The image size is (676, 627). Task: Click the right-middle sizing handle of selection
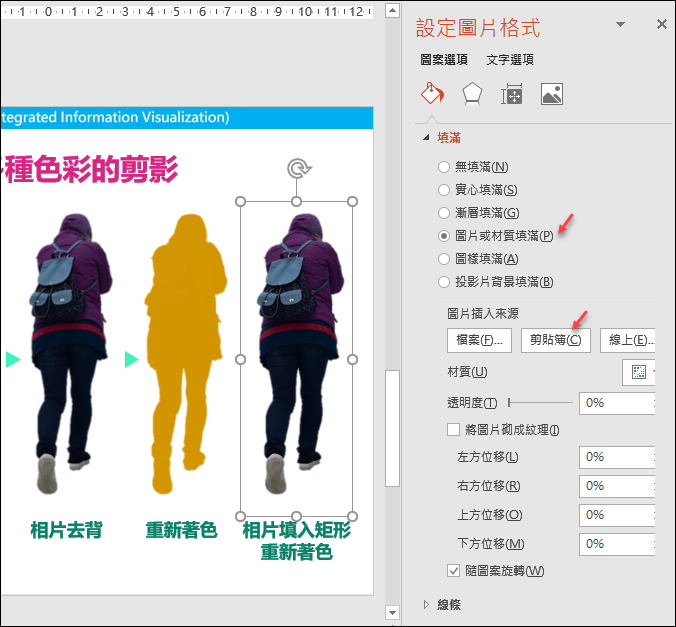click(x=352, y=359)
